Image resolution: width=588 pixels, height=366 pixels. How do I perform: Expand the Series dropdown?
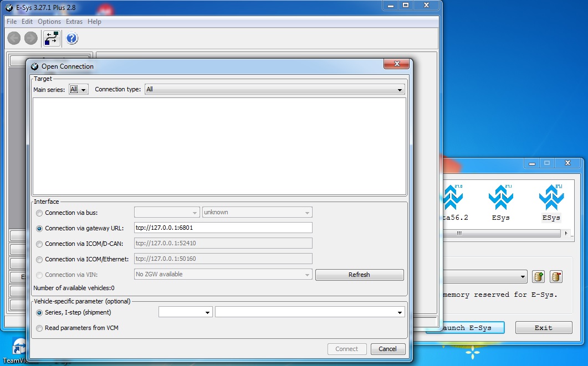pos(186,312)
